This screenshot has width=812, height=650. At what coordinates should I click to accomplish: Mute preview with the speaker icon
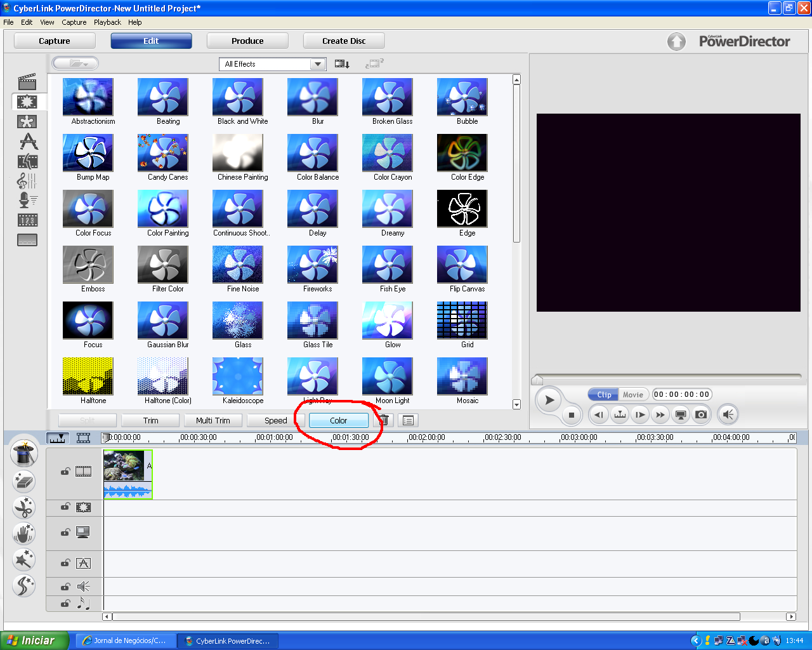[x=728, y=415]
